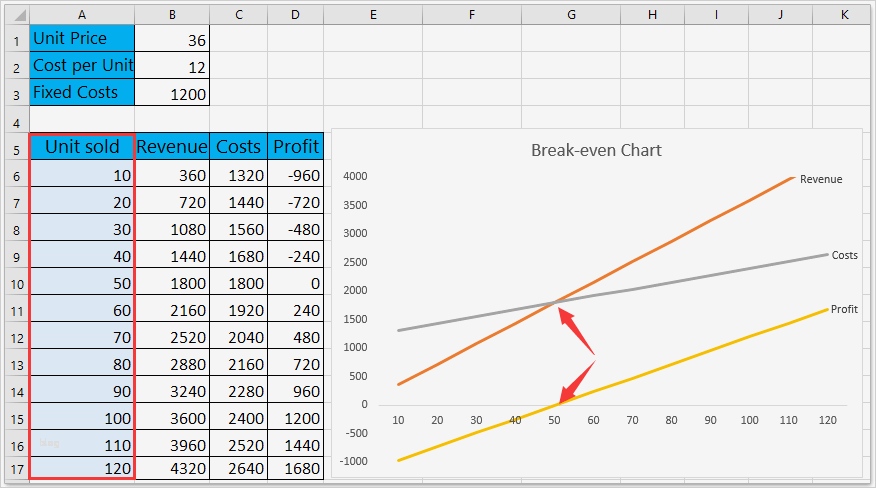Click the Revenue column header cell
Screen dimensions: 876x488
172,146
